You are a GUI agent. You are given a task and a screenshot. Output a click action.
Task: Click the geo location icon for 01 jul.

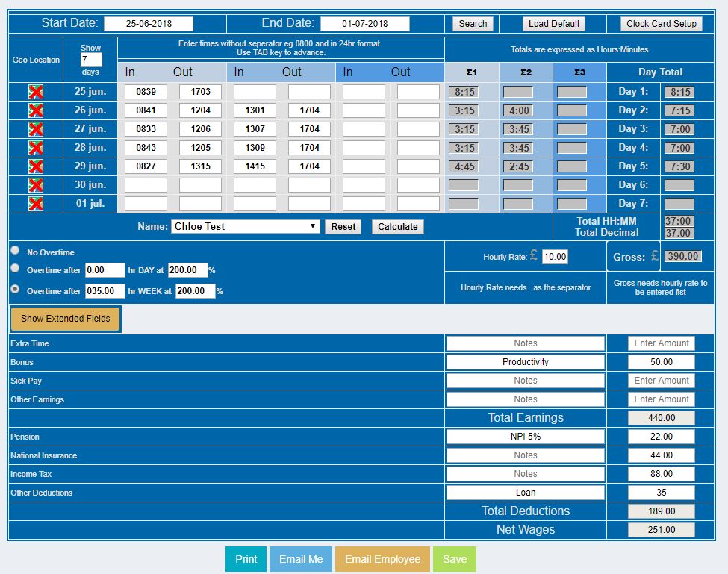pyautogui.click(x=35, y=204)
